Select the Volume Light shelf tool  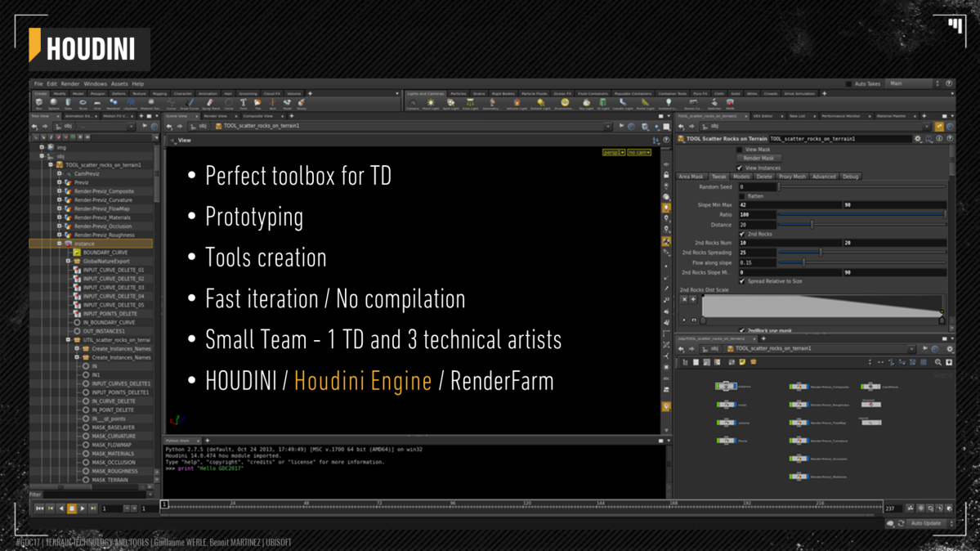517,104
